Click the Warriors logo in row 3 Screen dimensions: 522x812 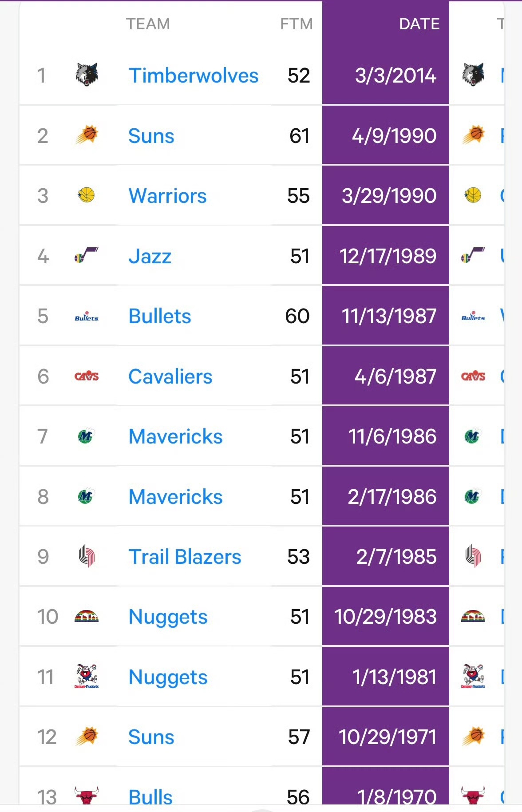click(x=87, y=195)
